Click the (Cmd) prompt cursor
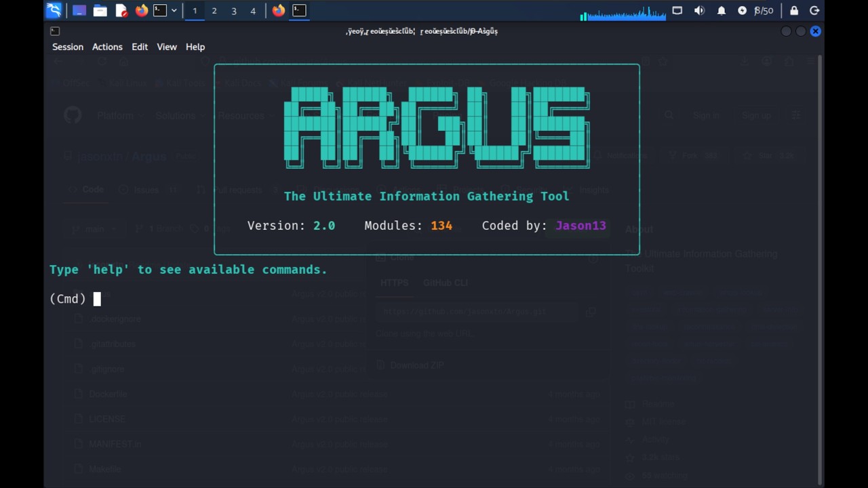Screen dimensions: 868x488 coord(97,299)
